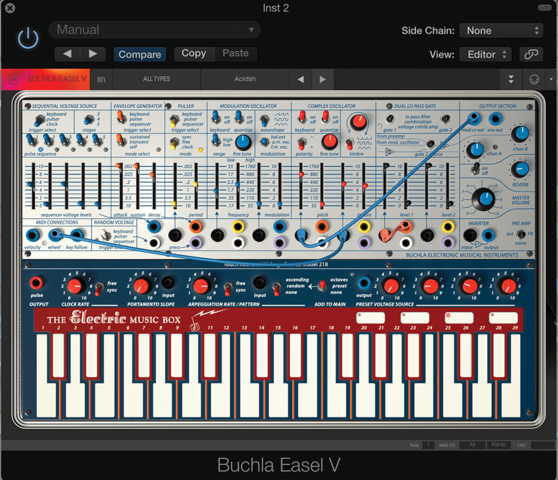Viewport: 558px width, 480px height.
Task: Go to next Logic plugin setting
Action: click(x=93, y=54)
